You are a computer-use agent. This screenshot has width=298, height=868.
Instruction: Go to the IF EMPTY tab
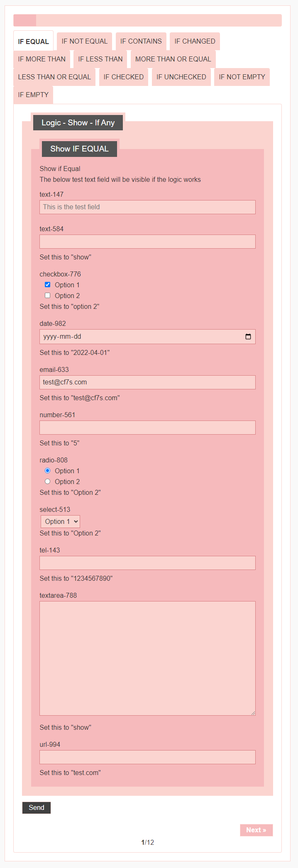pos(33,95)
